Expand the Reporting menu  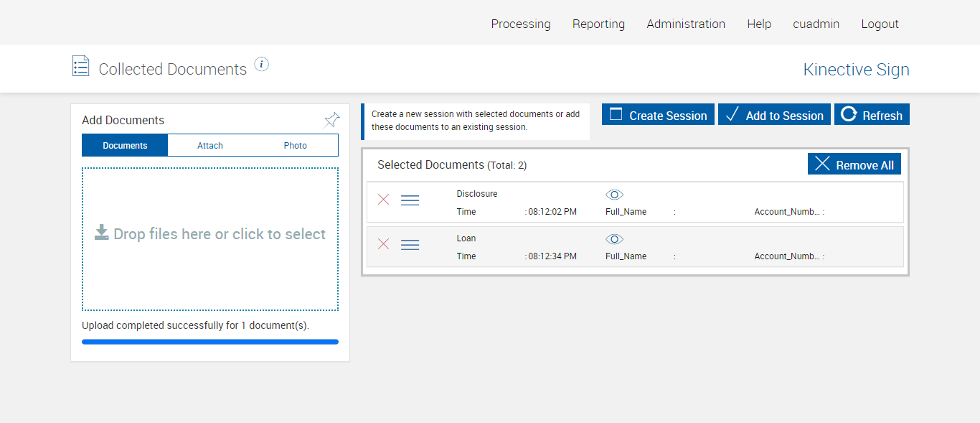[x=598, y=24]
